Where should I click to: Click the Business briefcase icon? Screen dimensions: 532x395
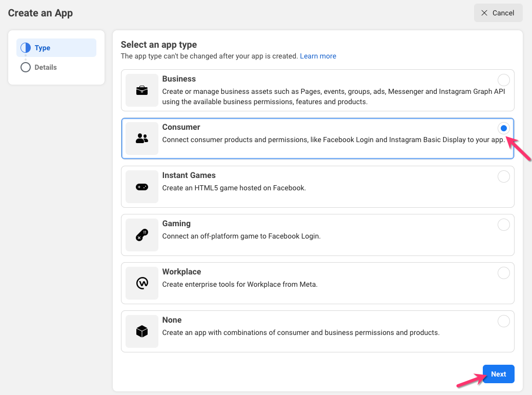(142, 90)
